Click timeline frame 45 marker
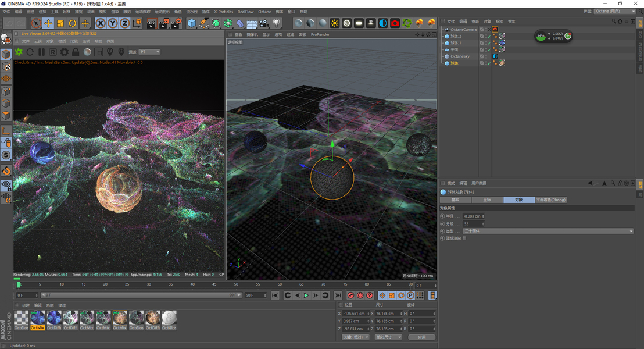 tap(214, 284)
